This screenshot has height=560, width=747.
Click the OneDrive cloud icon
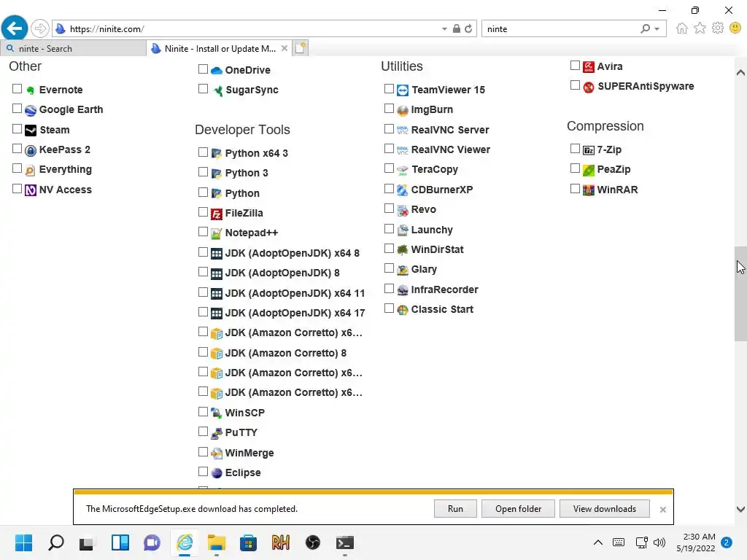(216, 71)
